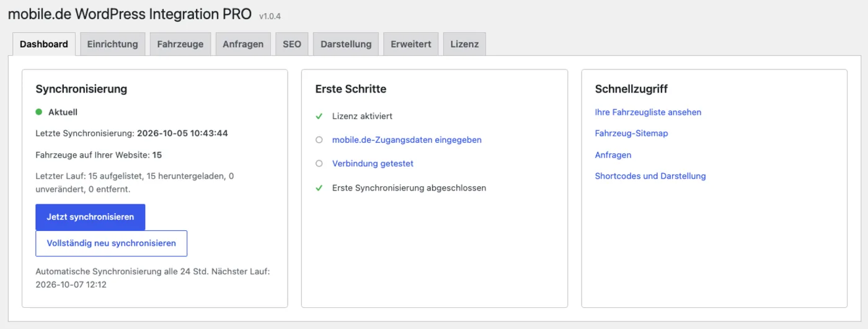Click the Schnellzugriff heading
The height and width of the screenshot is (329, 868).
click(631, 89)
